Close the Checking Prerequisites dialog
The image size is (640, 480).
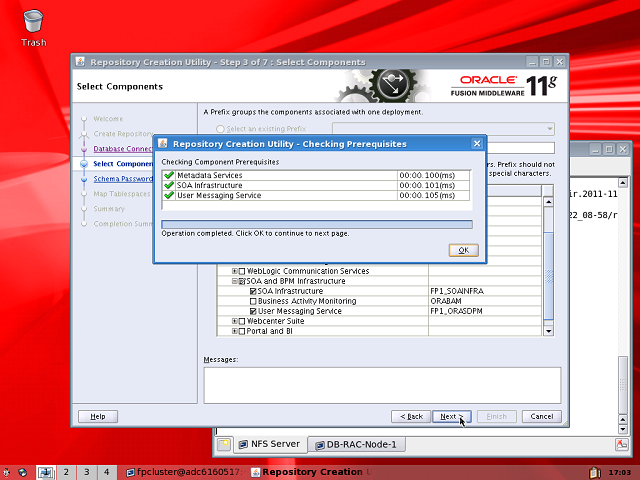click(x=477, y=144)
